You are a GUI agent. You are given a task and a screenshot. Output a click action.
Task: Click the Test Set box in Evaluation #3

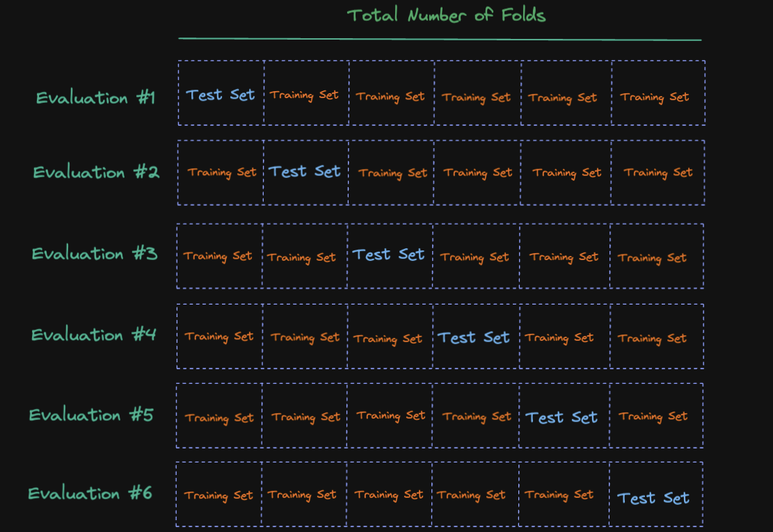click(390, 256)
